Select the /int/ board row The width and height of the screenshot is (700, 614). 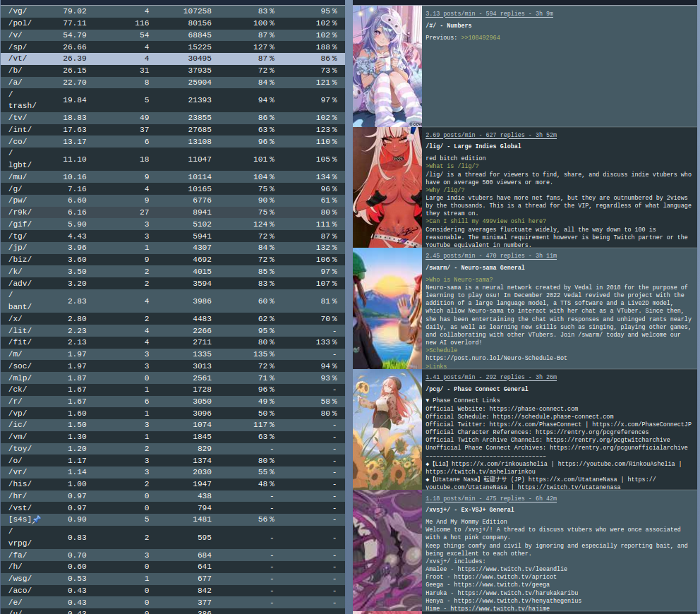pos(173,129)
